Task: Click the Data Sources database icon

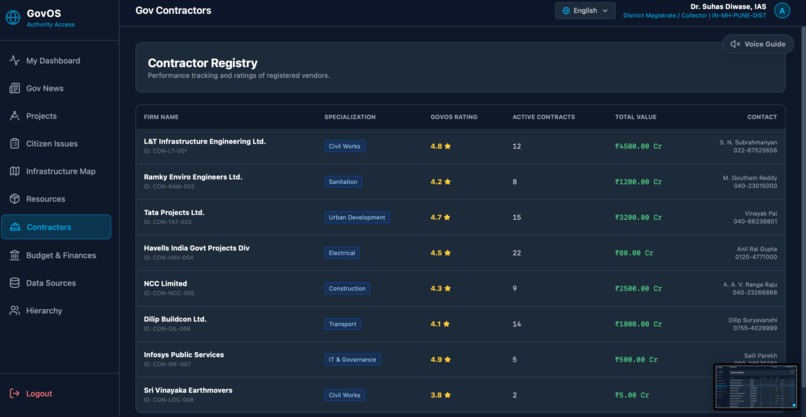Action: point(15,283)
